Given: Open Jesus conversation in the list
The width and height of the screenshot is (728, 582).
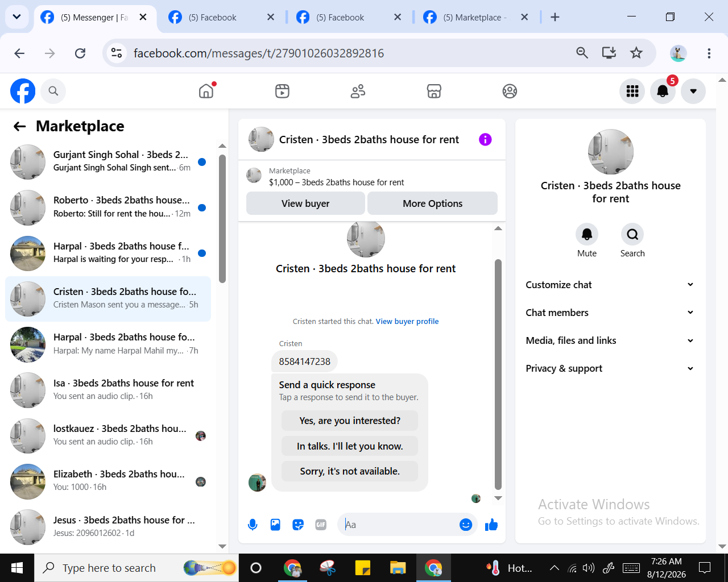Looking at the screenshot, I should [x=108, y=527].
